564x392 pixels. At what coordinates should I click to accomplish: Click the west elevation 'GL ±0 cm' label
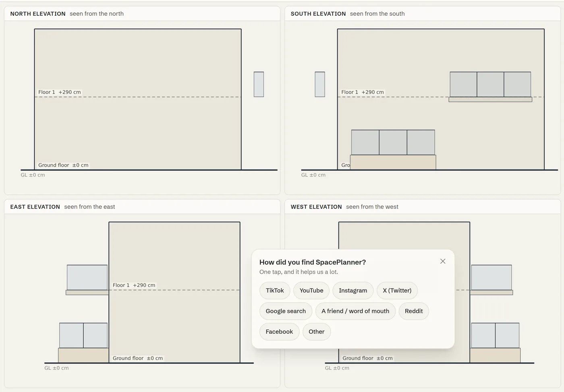[337, 368]
